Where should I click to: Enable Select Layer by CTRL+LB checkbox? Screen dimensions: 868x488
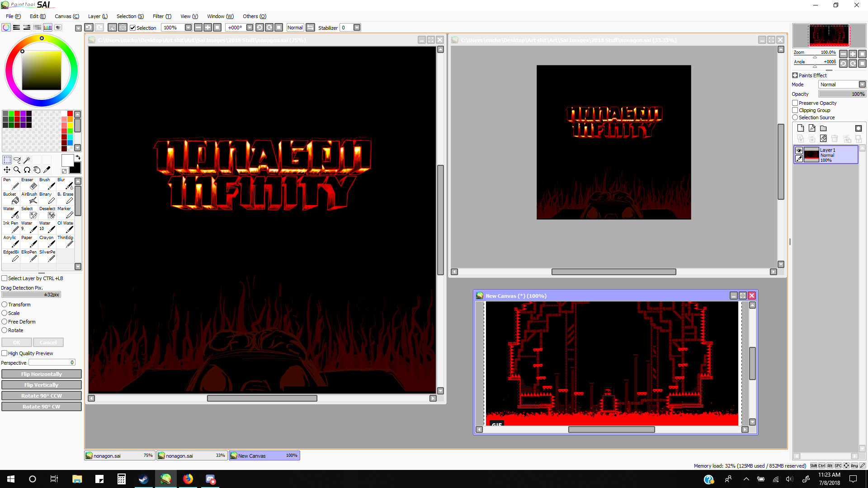tap(5, 278)
